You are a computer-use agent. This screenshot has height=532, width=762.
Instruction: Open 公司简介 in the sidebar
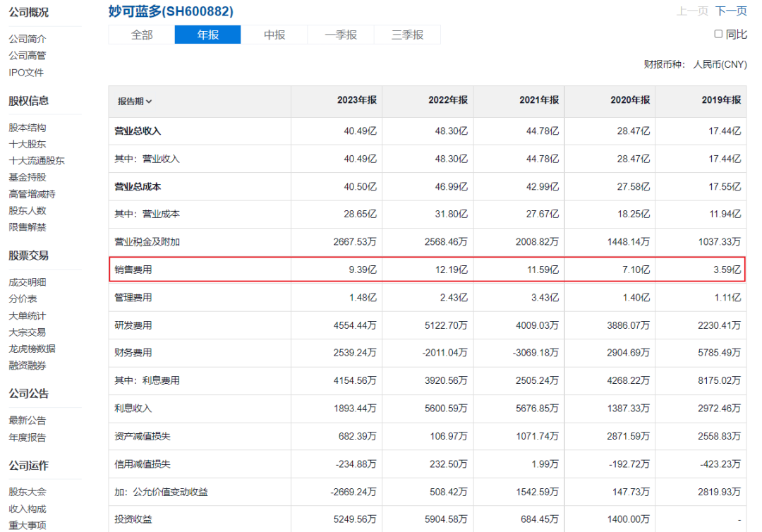coord(28,39)
